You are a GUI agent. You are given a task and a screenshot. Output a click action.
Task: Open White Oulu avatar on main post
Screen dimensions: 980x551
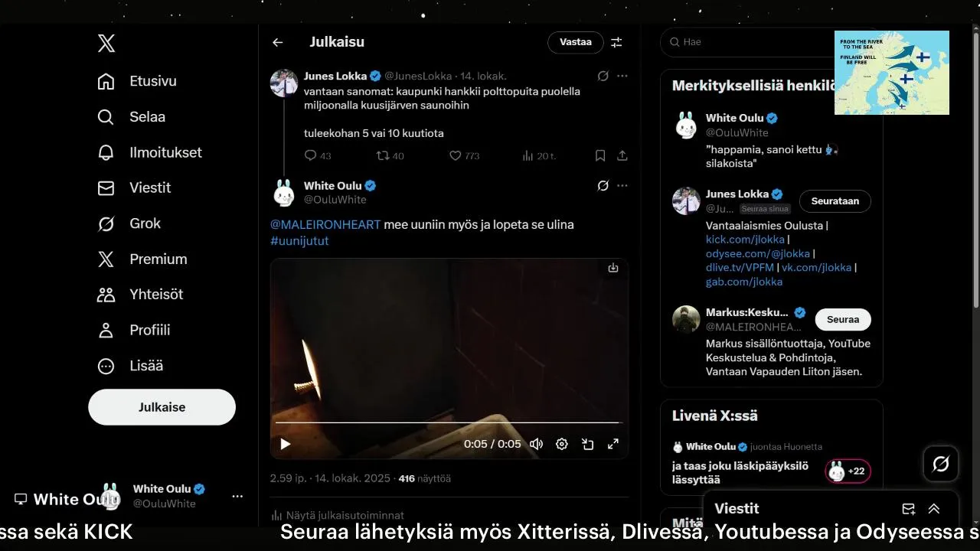284,193
